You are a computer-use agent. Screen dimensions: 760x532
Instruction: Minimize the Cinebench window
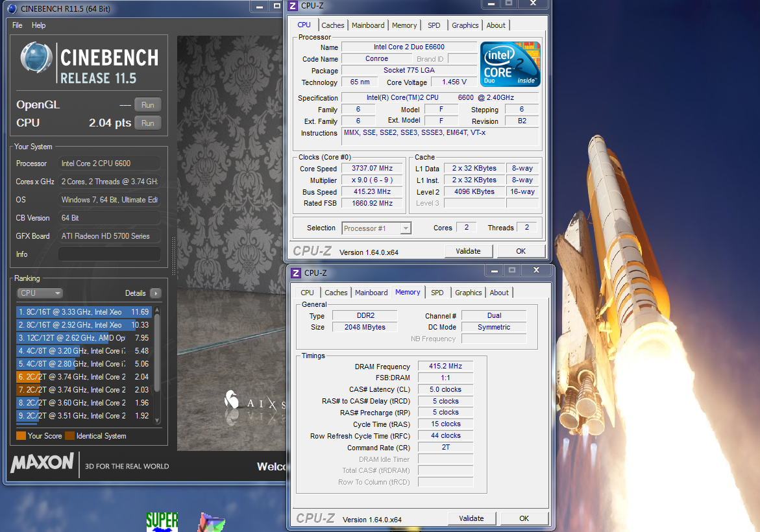260,6
